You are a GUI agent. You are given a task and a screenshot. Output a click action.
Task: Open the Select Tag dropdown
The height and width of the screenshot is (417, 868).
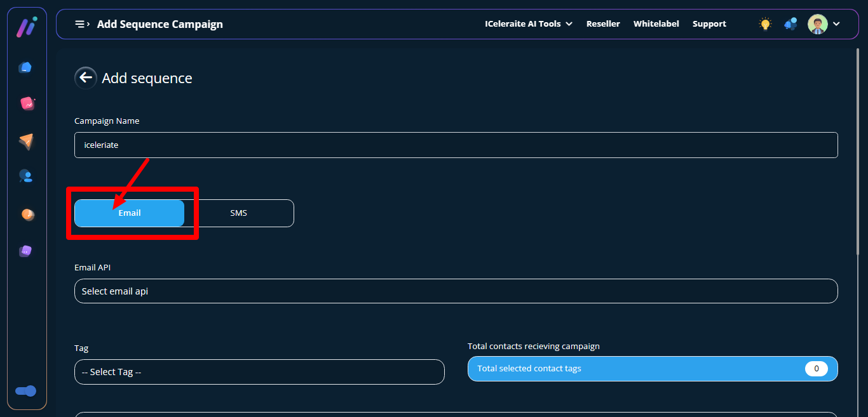[259, 372]
